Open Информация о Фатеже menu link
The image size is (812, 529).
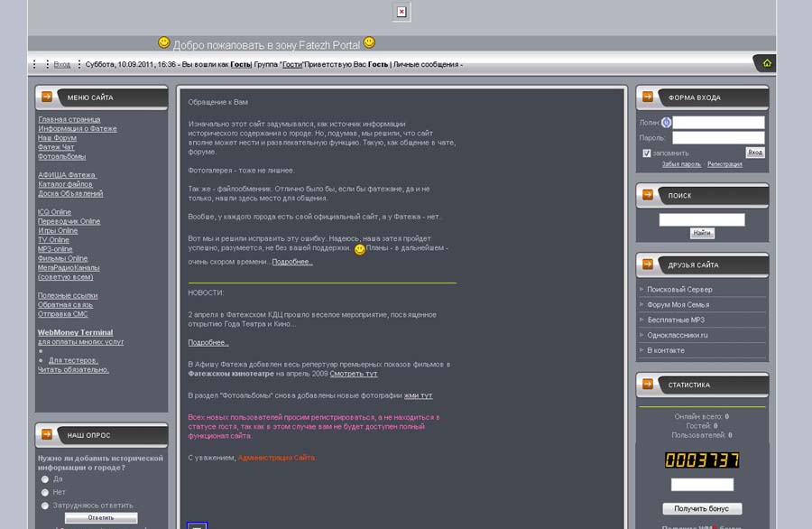[x=78, y=128]
